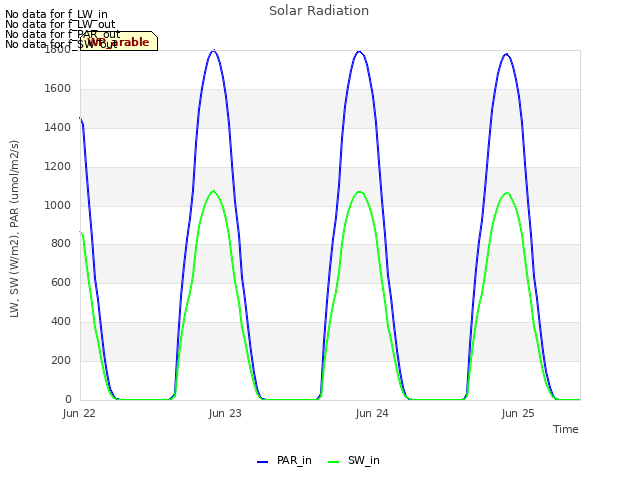Click the 200 y-axis tick label
The image size is (640, 480).
point(61,360)
